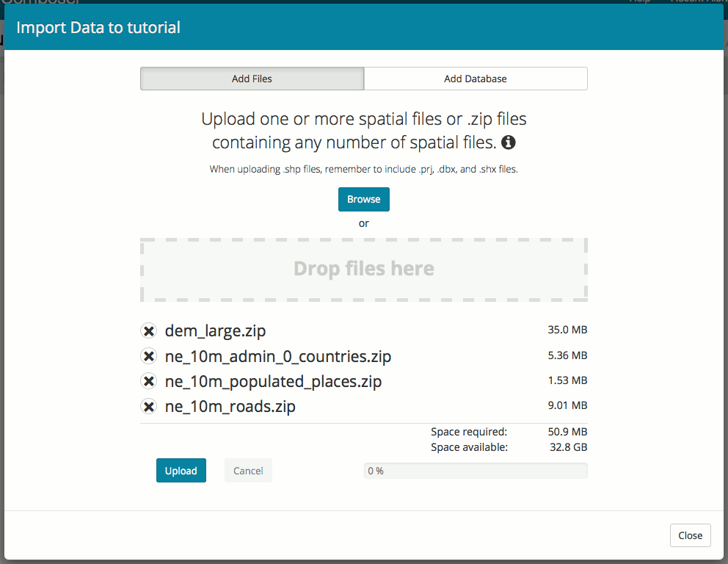This screenshot has width=728, height=564.
Task: Close the Import Data dialog
Action: pyautogui.click(x=690, y=535)
